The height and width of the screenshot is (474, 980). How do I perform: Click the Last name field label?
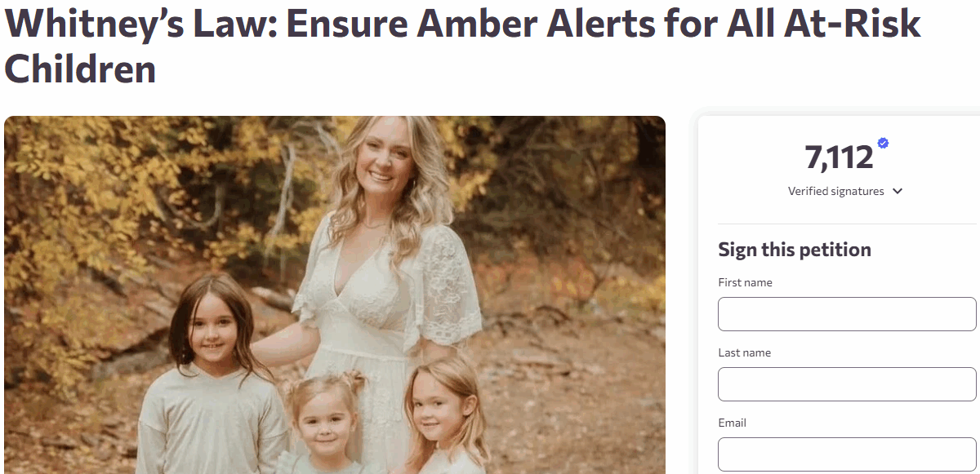point(744,352)
